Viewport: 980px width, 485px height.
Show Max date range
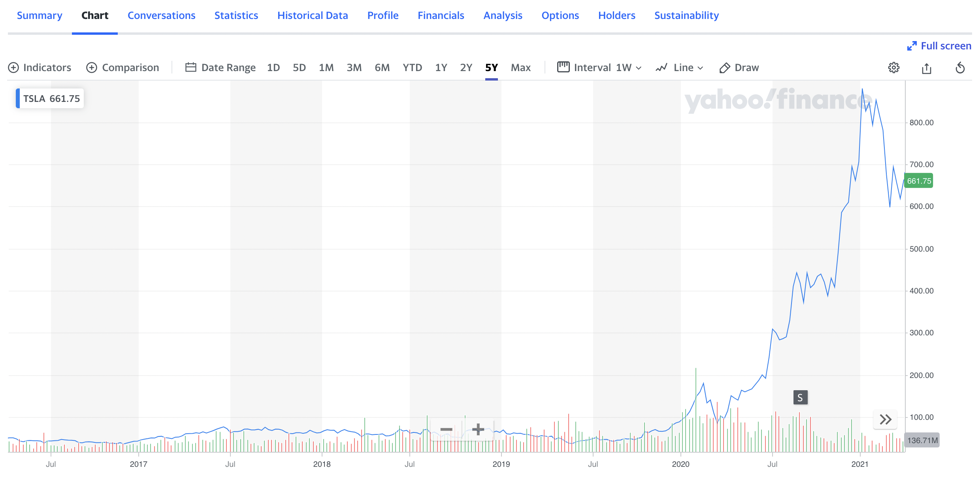(521, 68)
